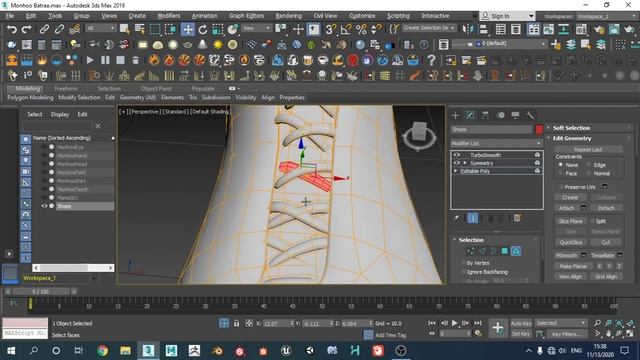The image size is (640, 360).
Task: Activate the Select and Rotate tool
Action: click(202, 29)
